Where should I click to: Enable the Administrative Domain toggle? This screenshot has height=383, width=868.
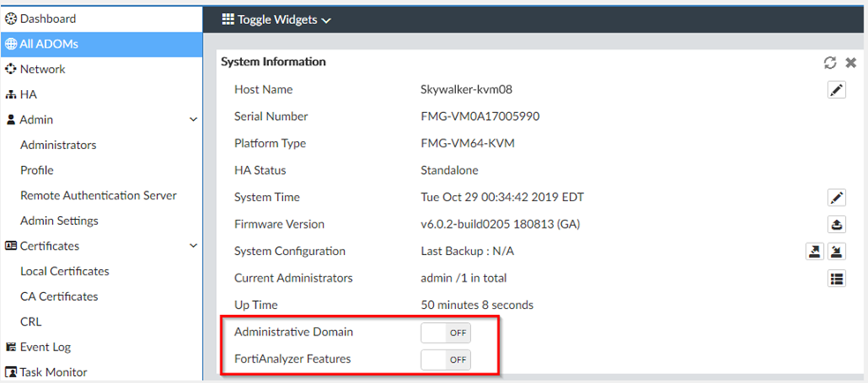(x=445, y=333)
